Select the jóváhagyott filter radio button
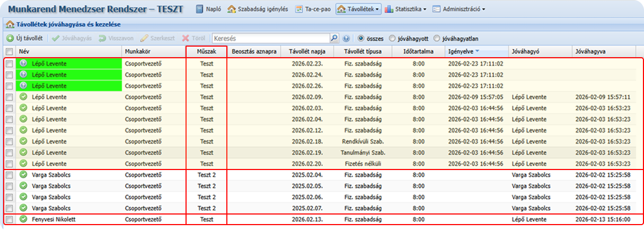 pyautogui.click(x=392, y=38)
